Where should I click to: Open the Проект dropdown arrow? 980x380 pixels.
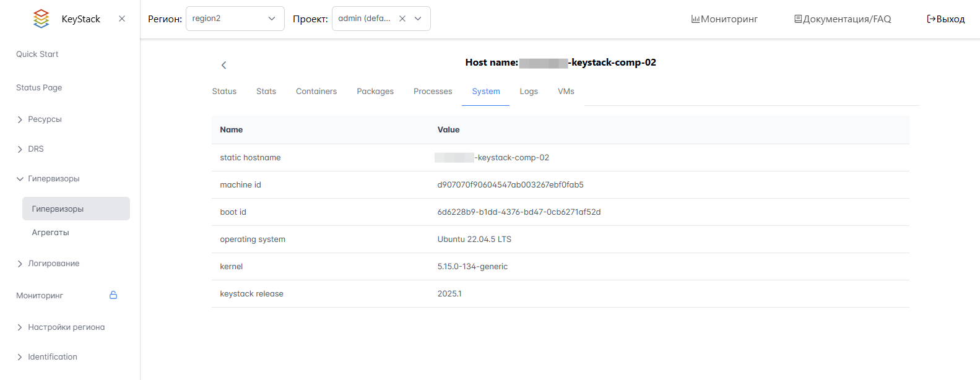[418, 19]
